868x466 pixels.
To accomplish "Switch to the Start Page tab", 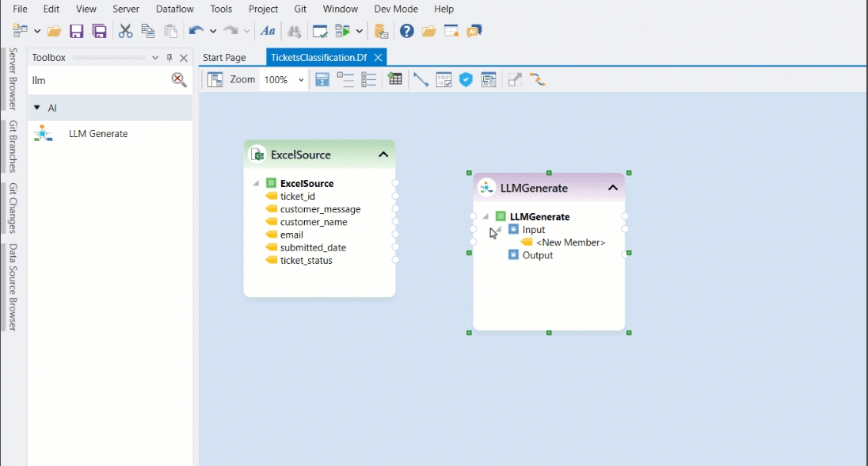I will (x=224, y=58).
